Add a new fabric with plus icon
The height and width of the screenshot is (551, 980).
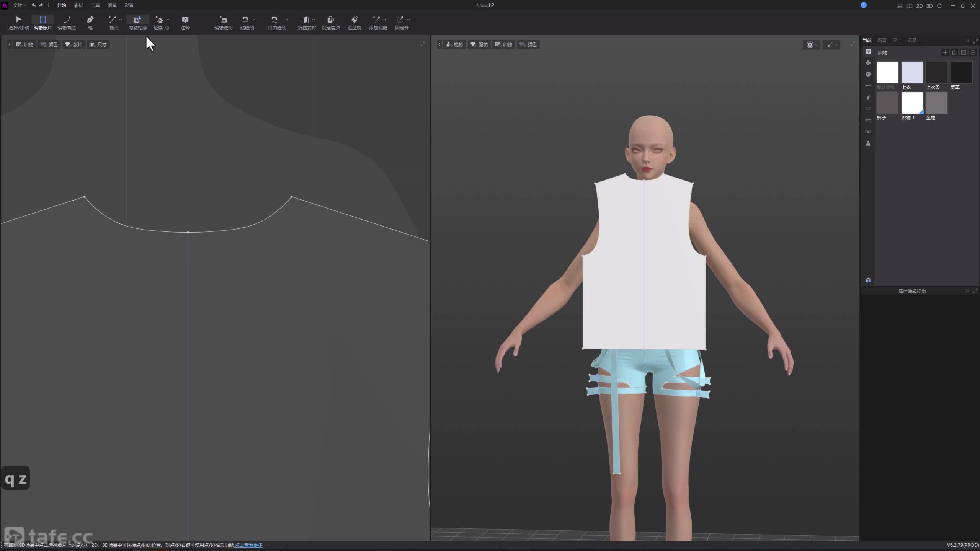[x=945, y=52]
